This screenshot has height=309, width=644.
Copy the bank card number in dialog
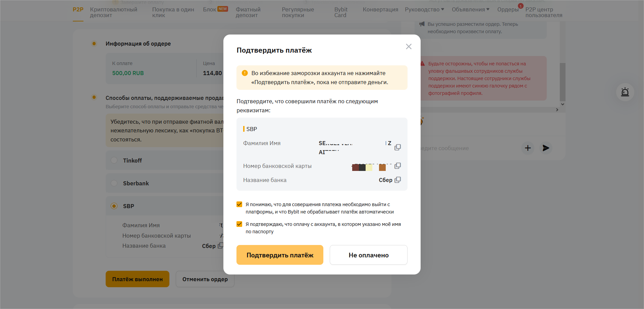397,166
